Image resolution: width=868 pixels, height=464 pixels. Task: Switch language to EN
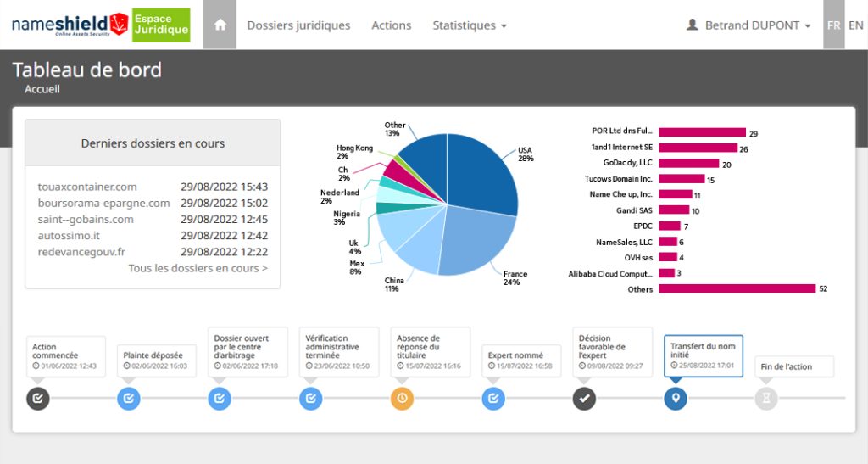[856, 25]
